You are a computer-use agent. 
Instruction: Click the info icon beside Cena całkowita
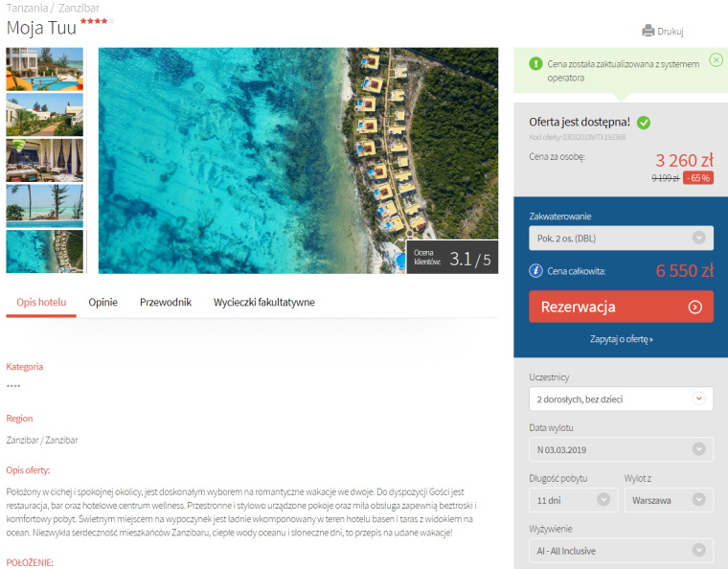point(535,270)
